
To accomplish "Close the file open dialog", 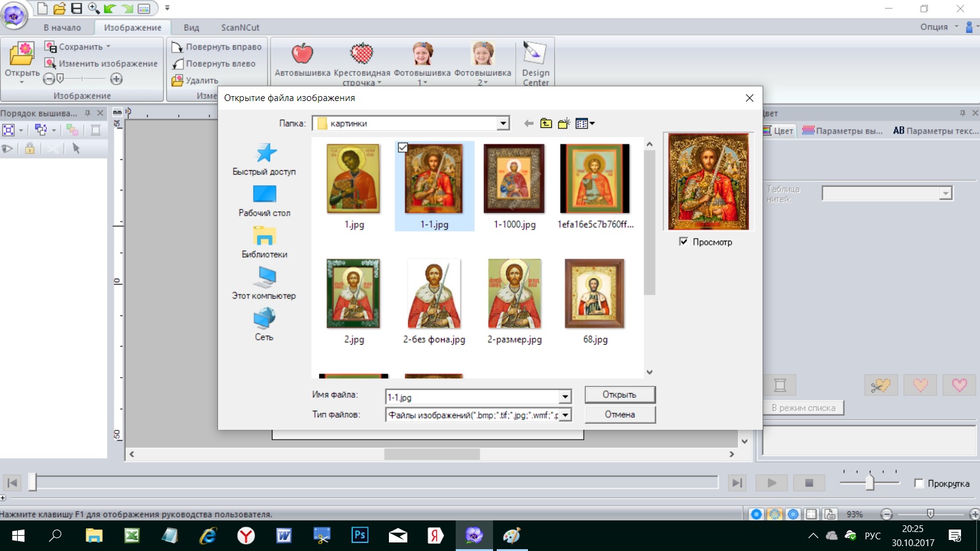I will tap(749, 98).
